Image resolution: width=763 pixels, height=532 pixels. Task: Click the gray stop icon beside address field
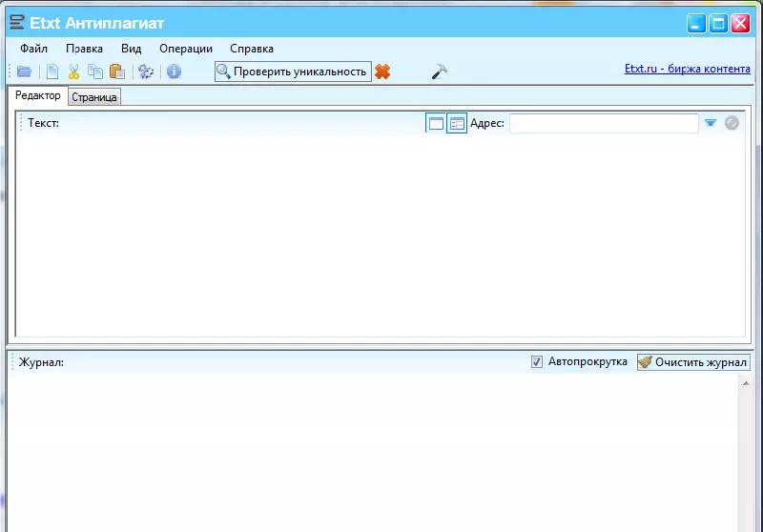pyautogui.click(x=732, y=123)
